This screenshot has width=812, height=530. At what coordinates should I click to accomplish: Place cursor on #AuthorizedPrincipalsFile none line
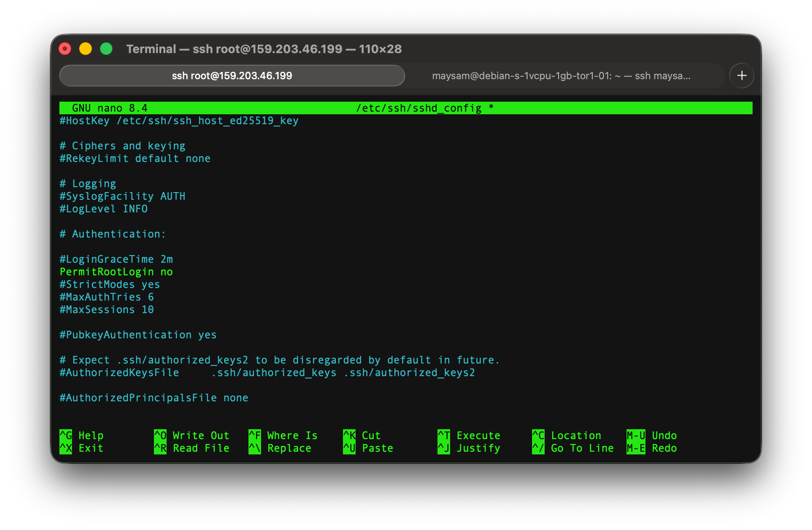tap(154, 398)
